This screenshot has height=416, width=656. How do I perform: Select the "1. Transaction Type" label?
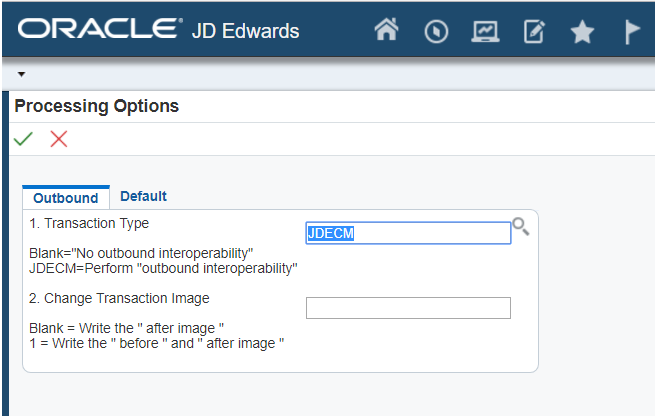coord(89,223)
